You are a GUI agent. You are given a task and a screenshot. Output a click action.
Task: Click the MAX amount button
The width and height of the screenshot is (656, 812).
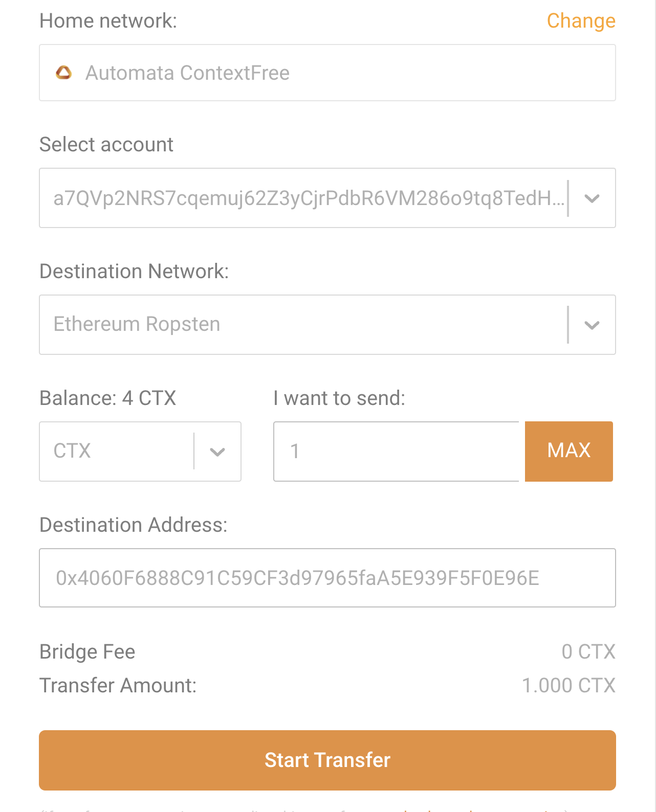[569, 452]
